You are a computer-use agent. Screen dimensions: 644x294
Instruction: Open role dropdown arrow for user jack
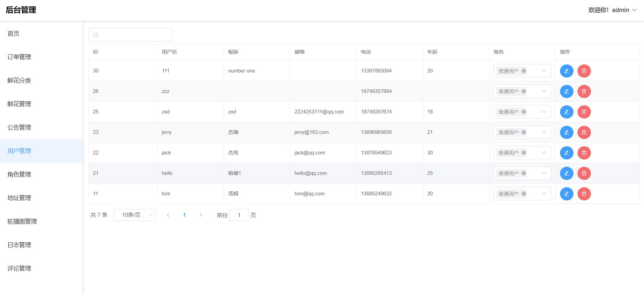click(x=544, y=153)
